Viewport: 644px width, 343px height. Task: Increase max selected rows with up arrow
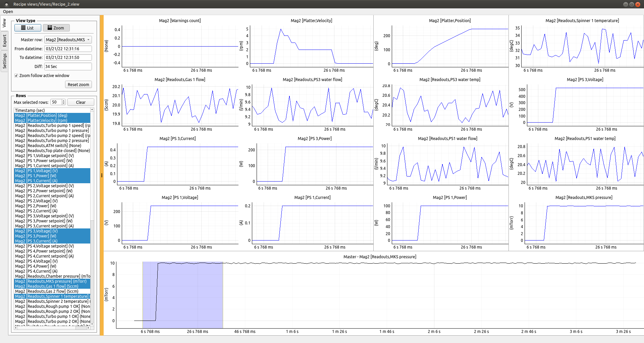pyautogui.click(x=64, y=101)
